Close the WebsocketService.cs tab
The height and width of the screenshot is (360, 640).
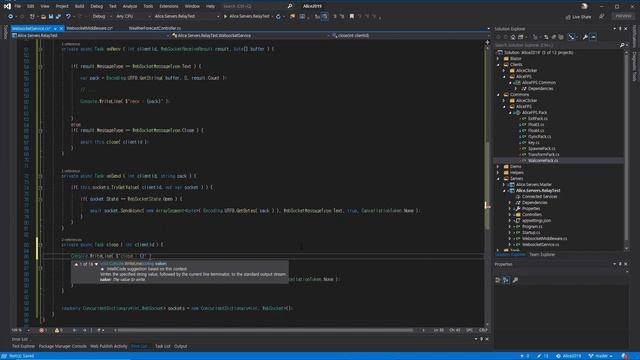pos(61,29)
